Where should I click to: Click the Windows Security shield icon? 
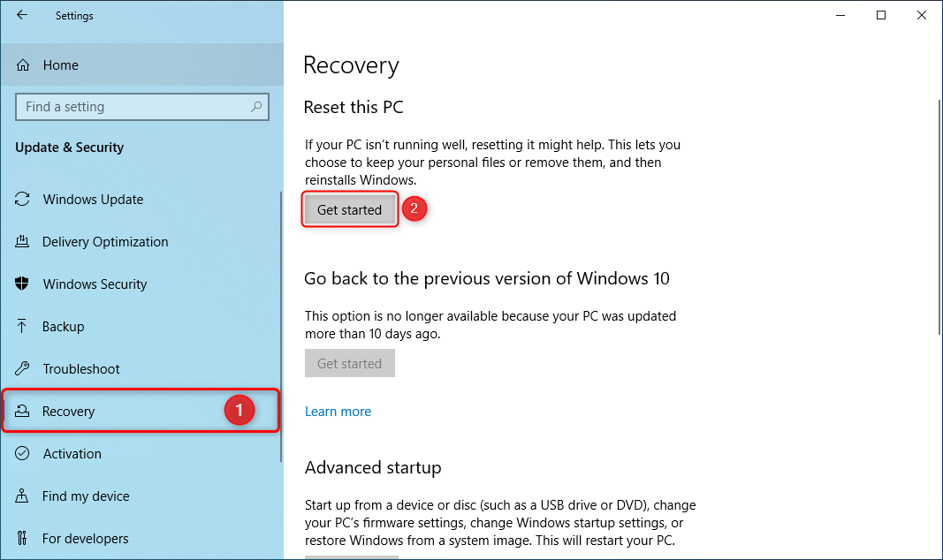pyautogui.click(x=22, y=284)
